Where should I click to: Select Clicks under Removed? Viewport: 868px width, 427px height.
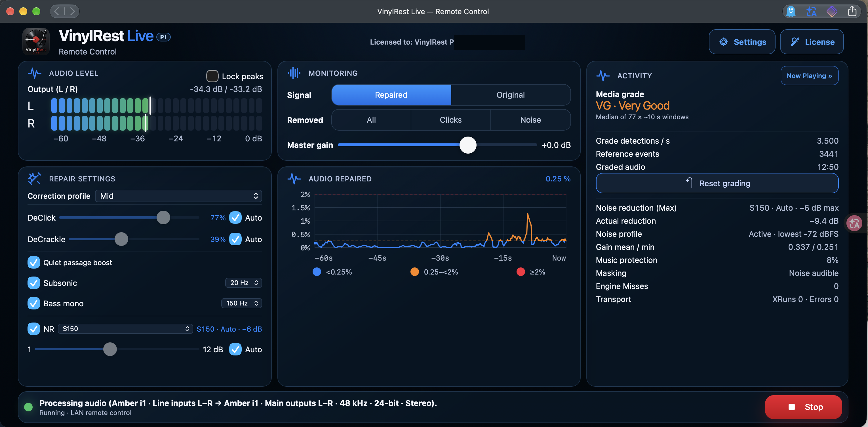click(450, 120)
